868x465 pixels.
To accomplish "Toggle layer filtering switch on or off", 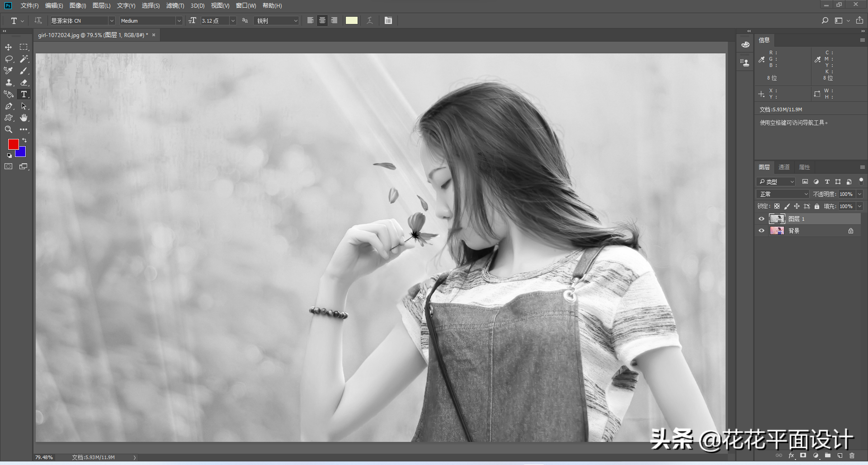I will pyautogui.click(x=861, y=181).
